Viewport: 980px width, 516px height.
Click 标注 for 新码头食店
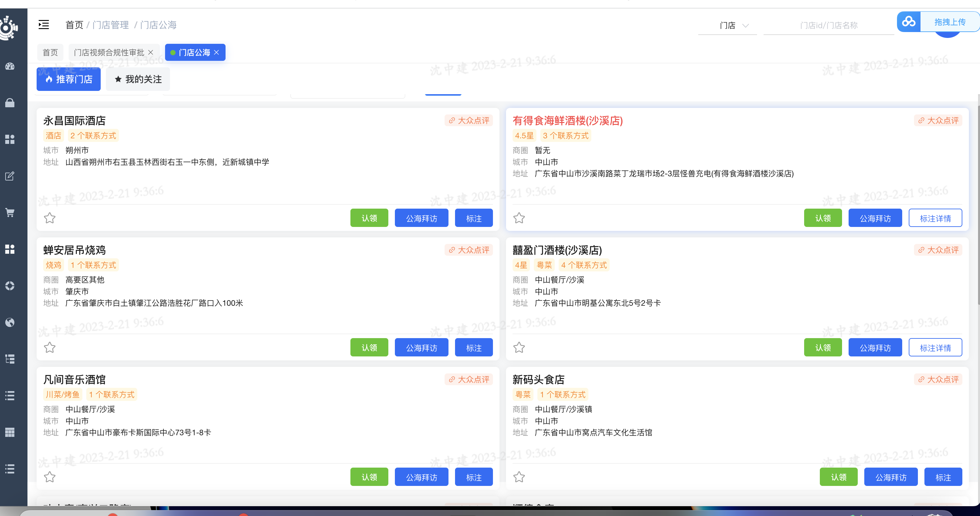coord(943,477)
